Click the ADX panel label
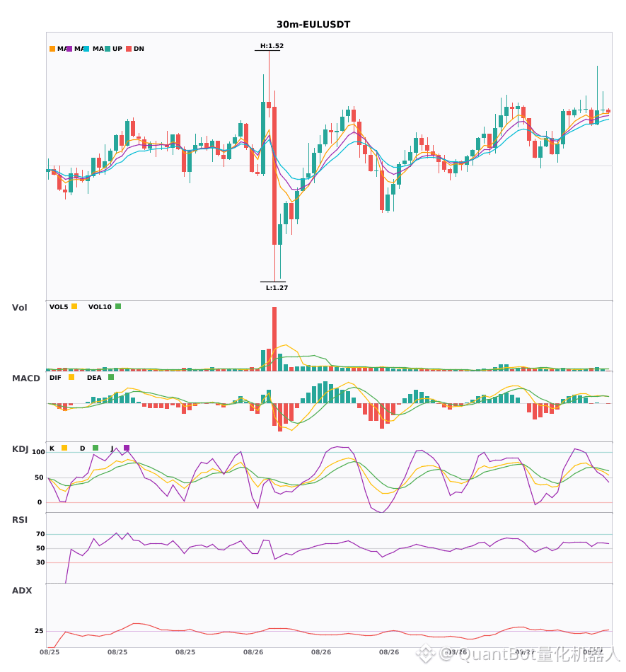 coord(22,591)
